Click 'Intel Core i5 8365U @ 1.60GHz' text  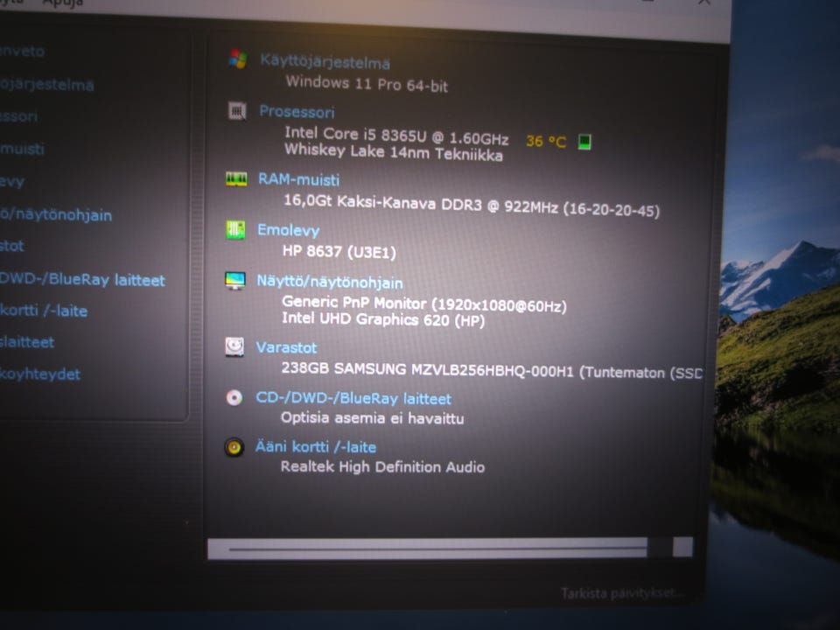tap(396, 136)
